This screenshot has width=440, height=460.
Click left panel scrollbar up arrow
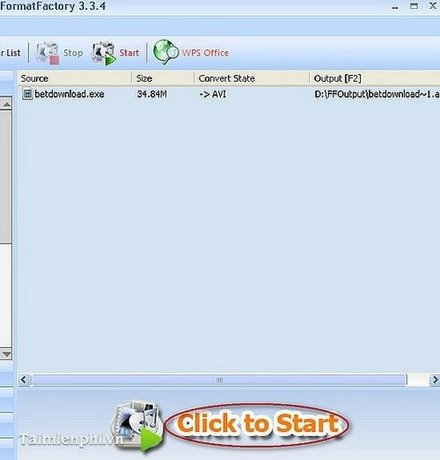coord(6,104)
